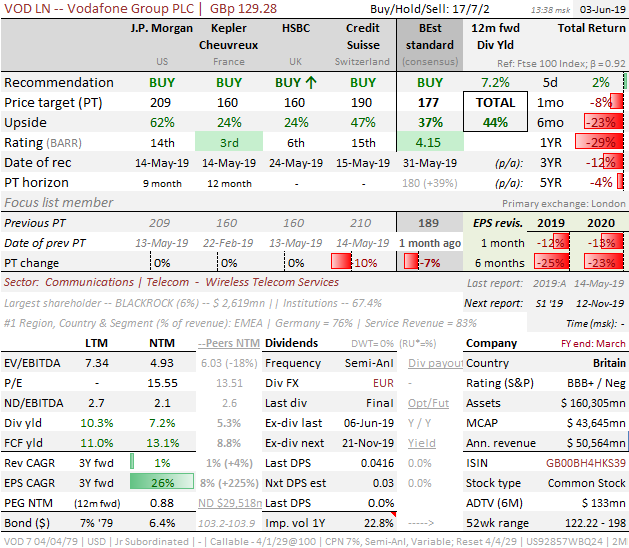Click Last DPS 0.0416 value

point(377,463)
